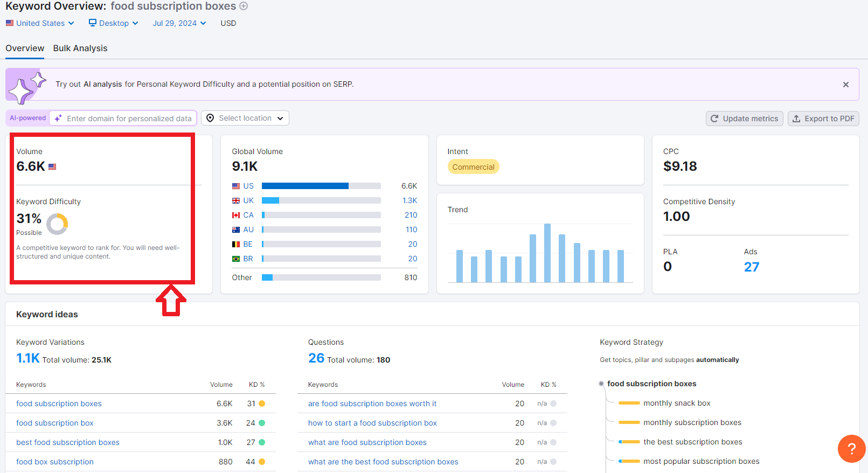Image resolution: width=868 pixels, height=473 pixels.
Task: Click the USD currency label
Action: click(228, 23)
